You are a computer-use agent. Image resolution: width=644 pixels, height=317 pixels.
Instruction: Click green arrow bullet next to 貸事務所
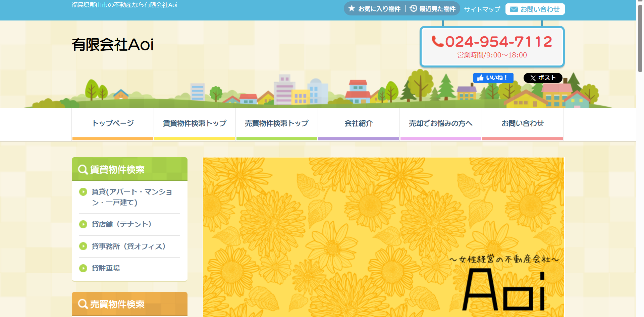[83, 246]
